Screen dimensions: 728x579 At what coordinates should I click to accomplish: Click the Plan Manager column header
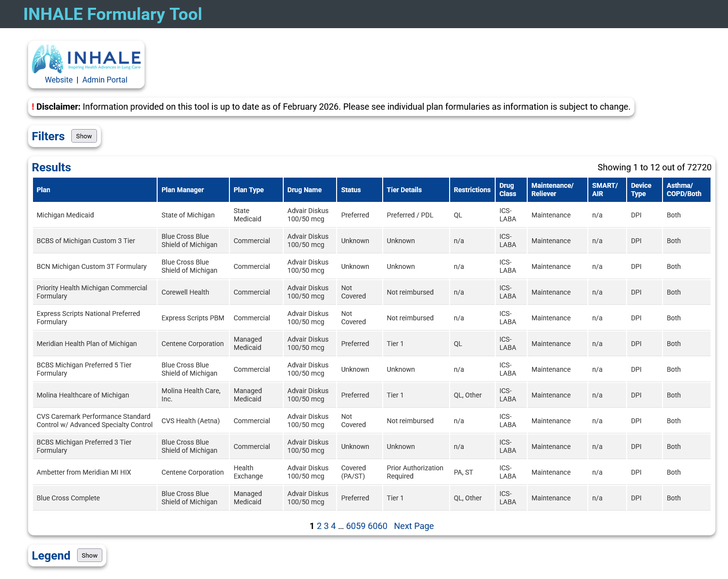193,190
